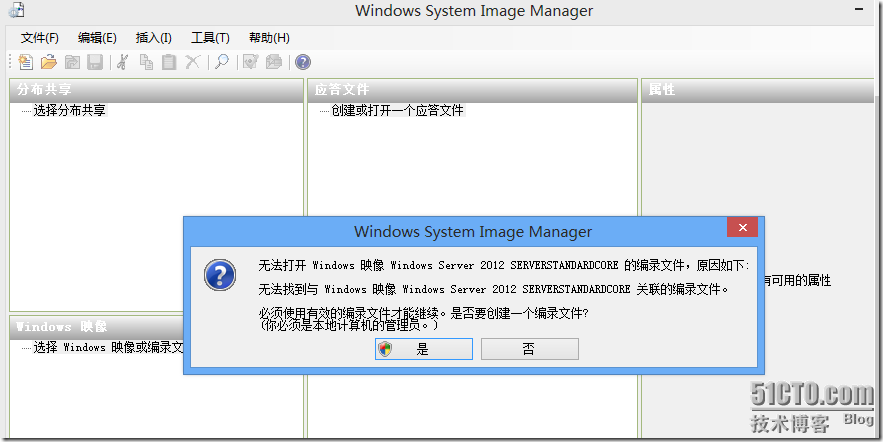Screen dimensions: 883x442
Task: Click 否 to decline creating catalog
Action: point(529,349)
